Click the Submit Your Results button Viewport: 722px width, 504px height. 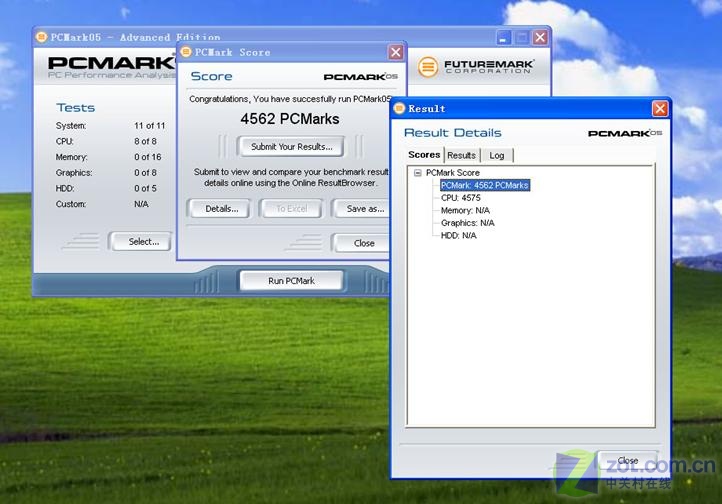[x=291, y=147]
